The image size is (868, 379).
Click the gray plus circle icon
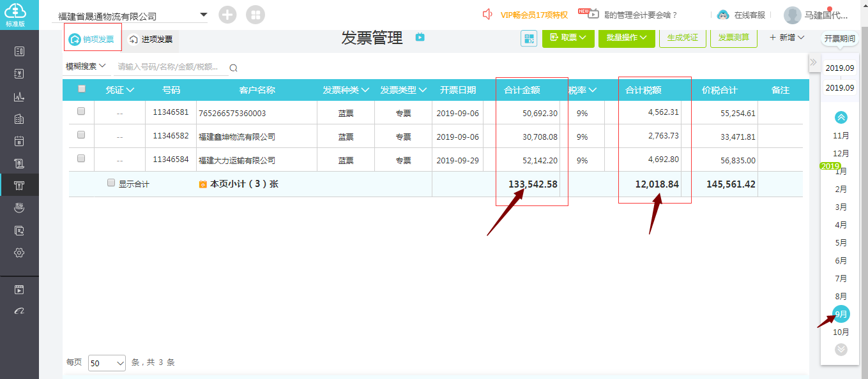tap(227, 15)
